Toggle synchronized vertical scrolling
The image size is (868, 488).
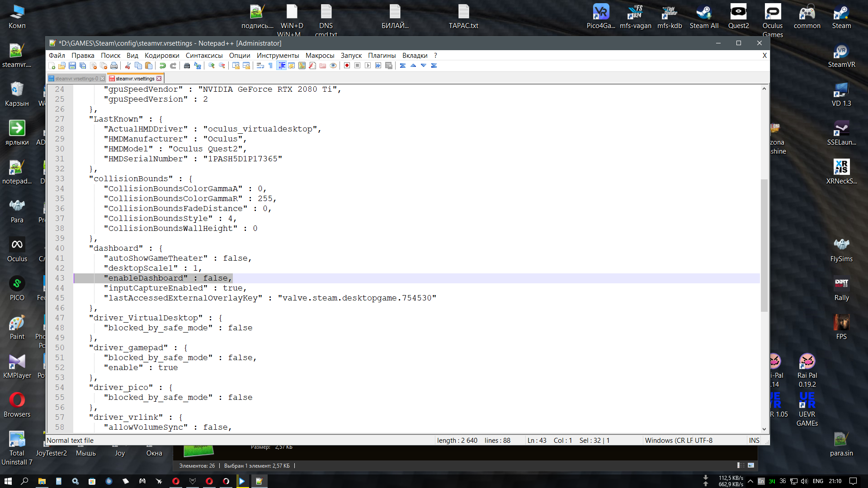pos(236,66)
